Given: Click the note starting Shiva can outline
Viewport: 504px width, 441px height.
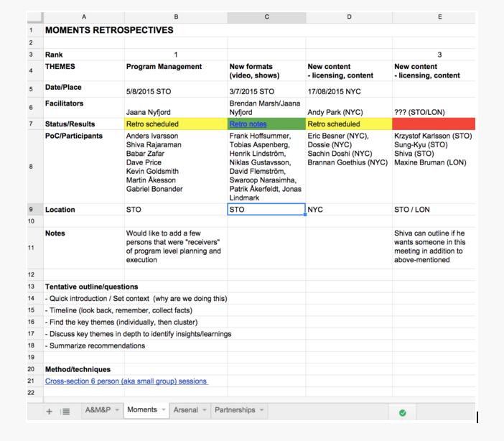Looking at the screenshot, I should pos(434,248).
